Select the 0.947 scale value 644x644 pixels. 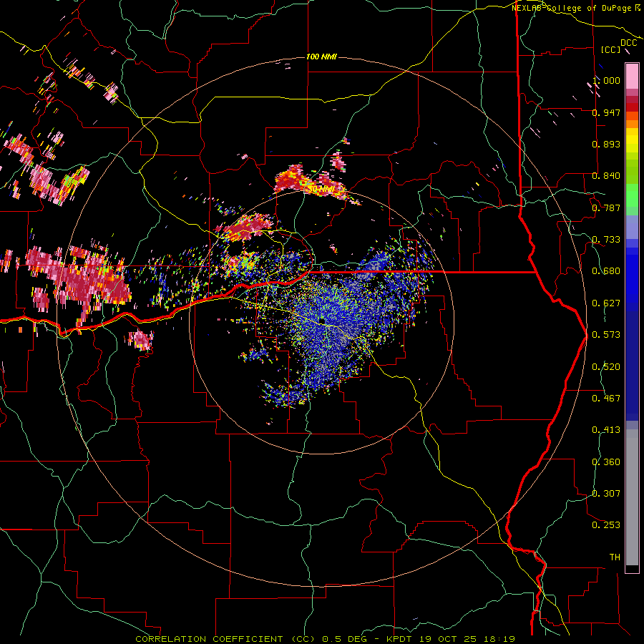tap(606, 112)
